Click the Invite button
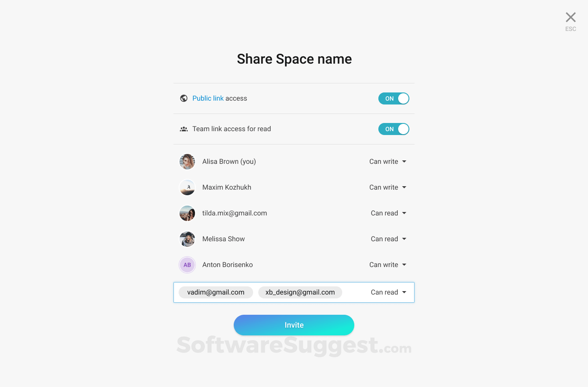588x387 pixels. click(294, 325)
